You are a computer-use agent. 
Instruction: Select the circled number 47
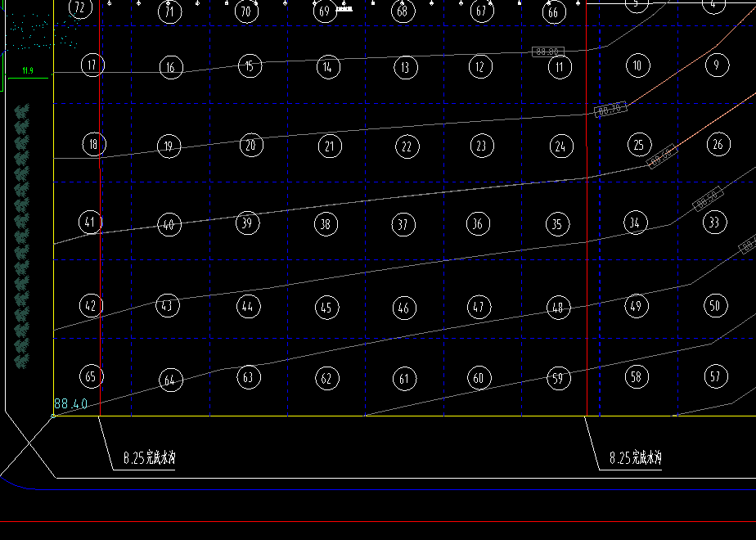[479, 307]
